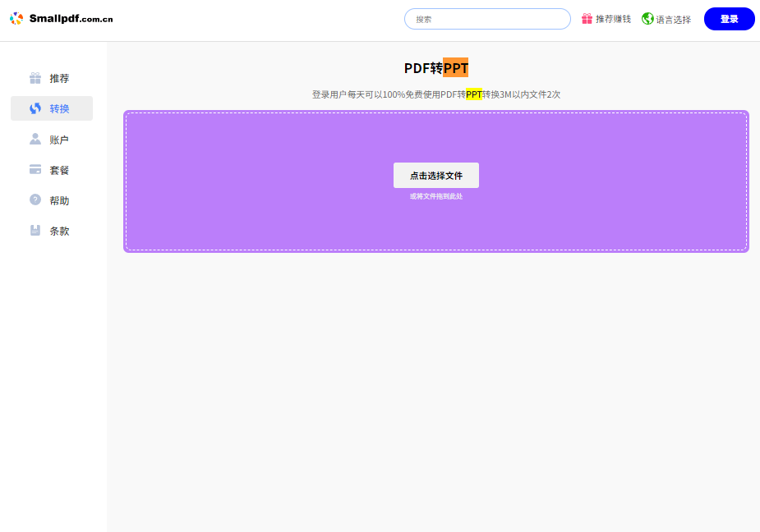Click the 转换 circular arrows icon
This screenshot has width=760, height=532.
[35, 108]
